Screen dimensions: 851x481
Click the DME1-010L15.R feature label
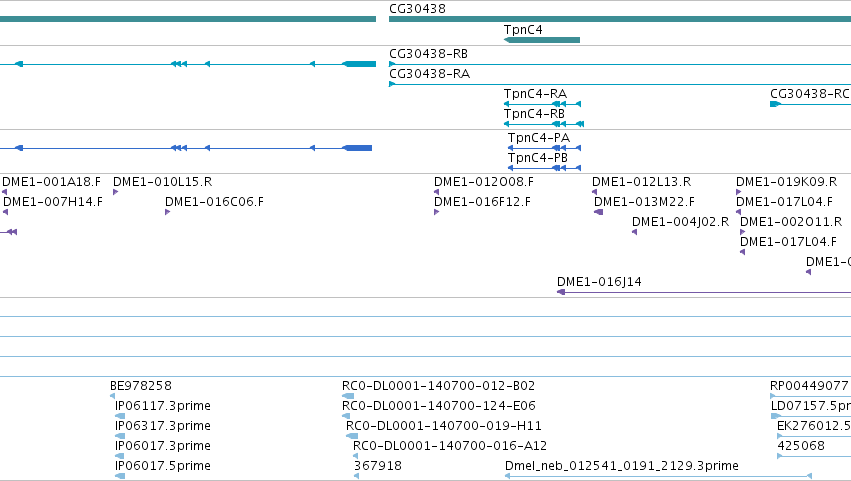click(x=162, y=182)
